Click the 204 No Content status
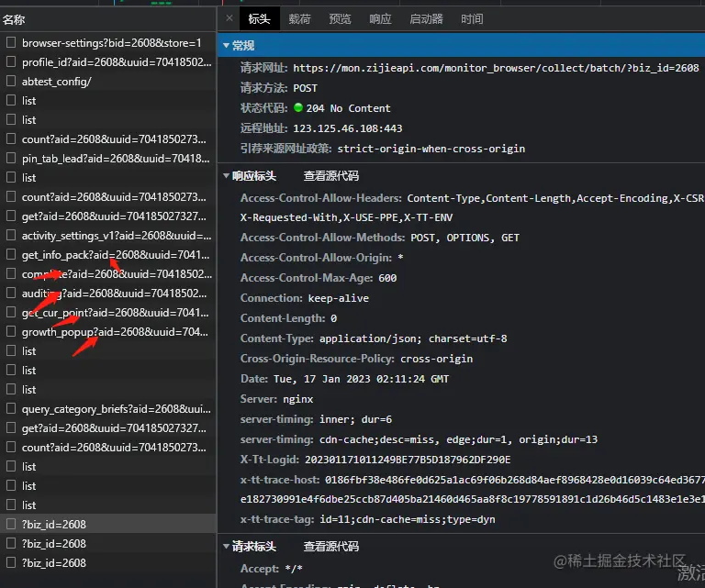This screenshot has height=588, width=705. click(348, 108)
